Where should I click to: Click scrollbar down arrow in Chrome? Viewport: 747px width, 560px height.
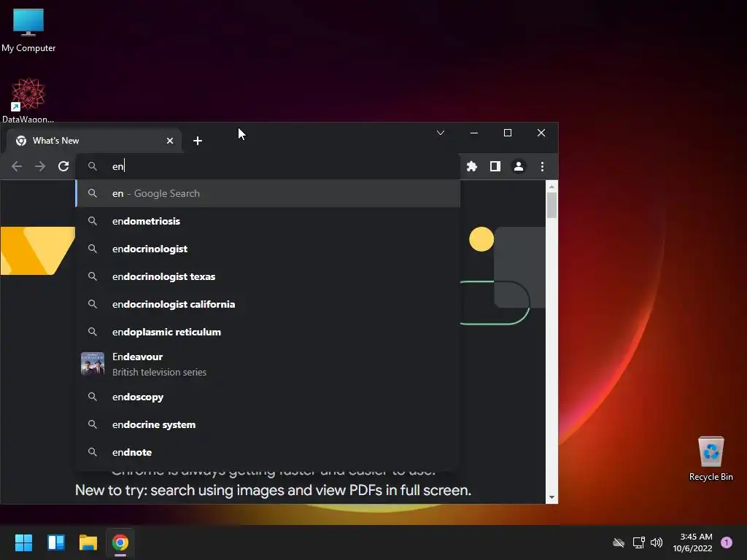tap(551, 497)
